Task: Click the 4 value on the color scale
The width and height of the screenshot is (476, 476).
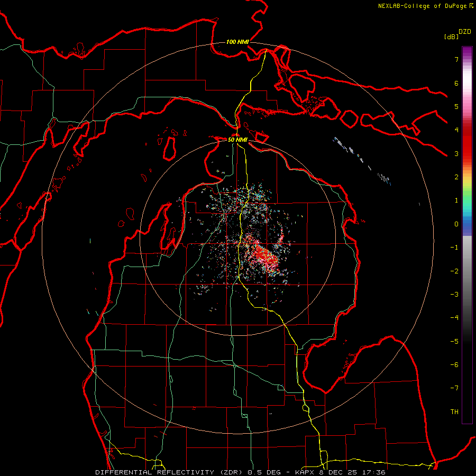Action: (x=456, y=130)
